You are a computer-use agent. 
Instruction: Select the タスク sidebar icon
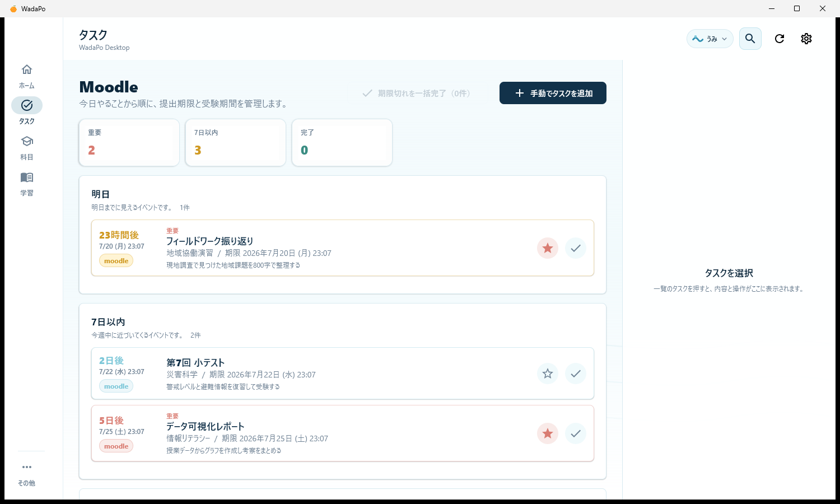point(26,105)
